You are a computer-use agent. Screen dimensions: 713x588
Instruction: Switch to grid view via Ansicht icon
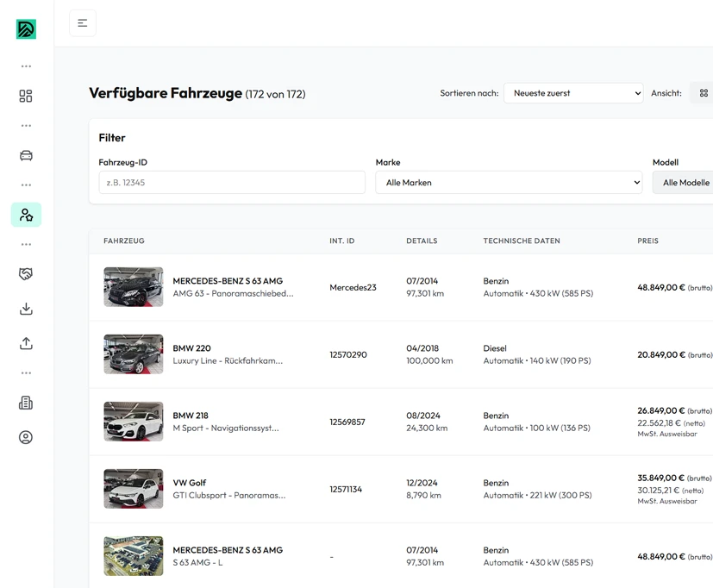click(x=704, y=93)
